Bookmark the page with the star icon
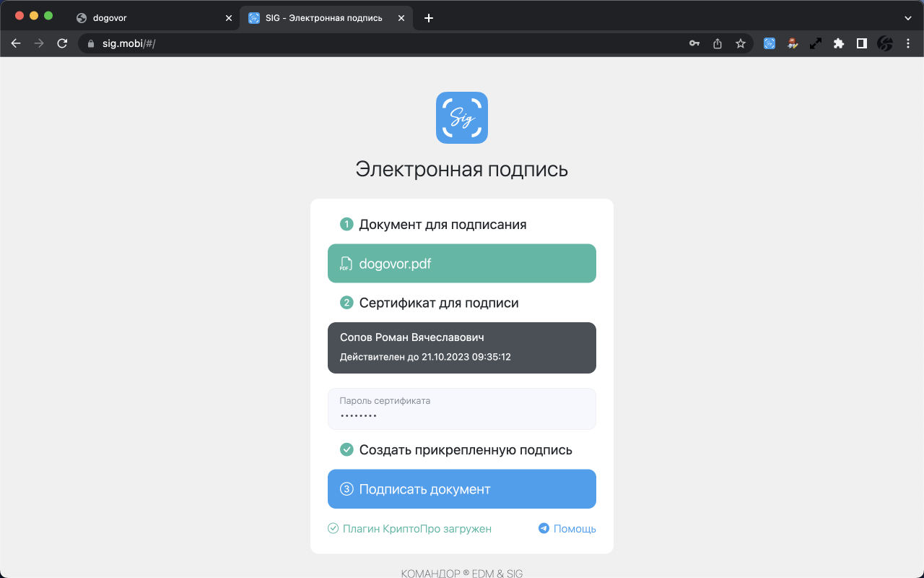 (x=740, y=43)
